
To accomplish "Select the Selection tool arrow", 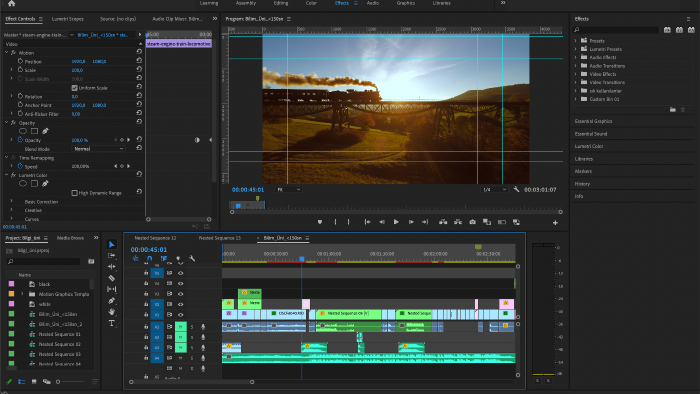I will pyautogui.click(x=112, y=244).
